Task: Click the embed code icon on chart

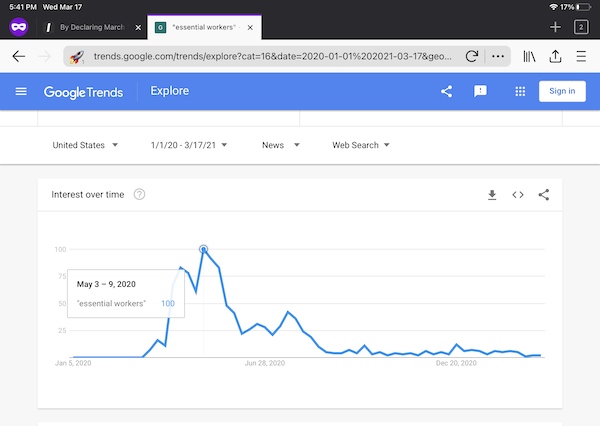Action: 518,195
